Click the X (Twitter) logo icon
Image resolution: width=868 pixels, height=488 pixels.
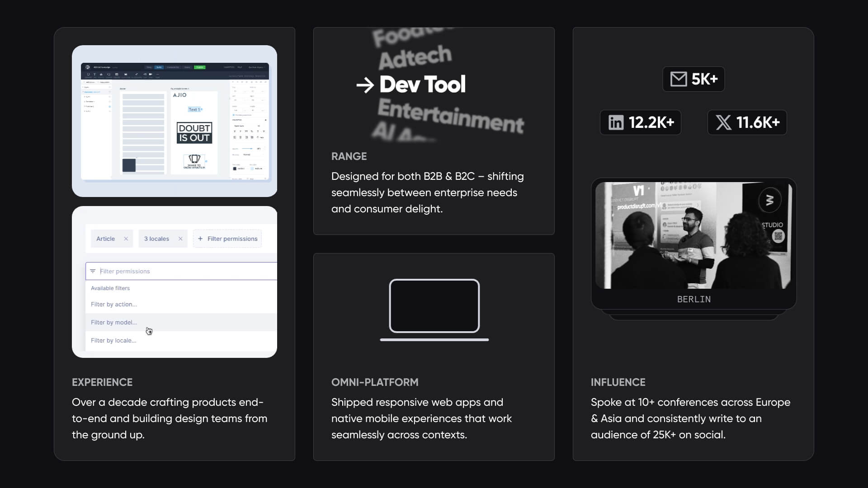[723, 122]
